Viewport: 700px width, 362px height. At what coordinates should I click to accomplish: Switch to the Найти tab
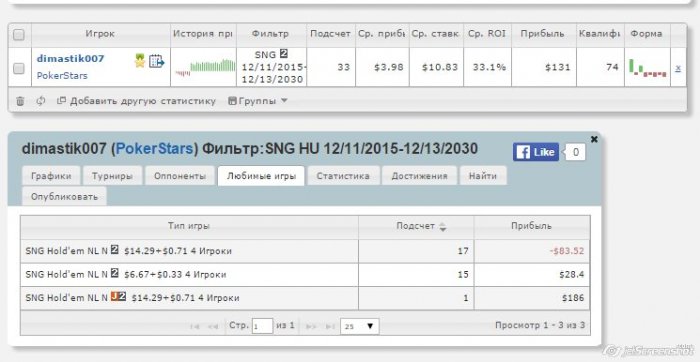point(483,176)
